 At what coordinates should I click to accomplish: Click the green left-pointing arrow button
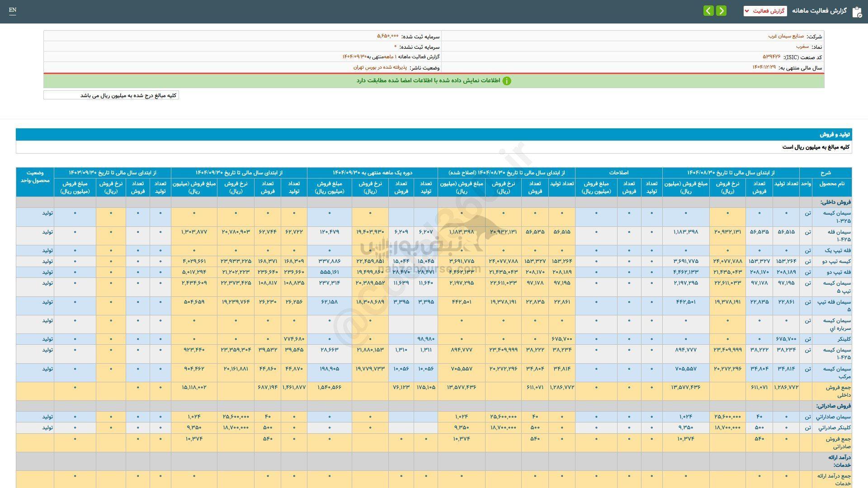(708, 11)
